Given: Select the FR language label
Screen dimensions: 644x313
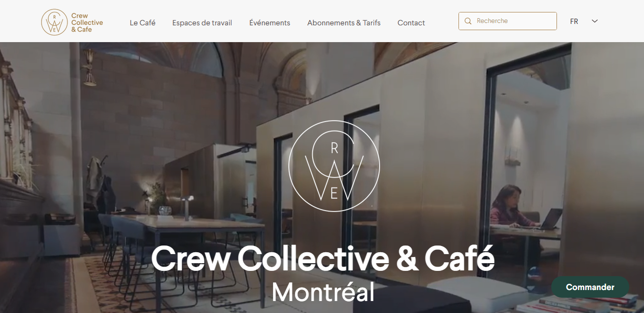Looking at the screenshot, I should click(574, 22).
